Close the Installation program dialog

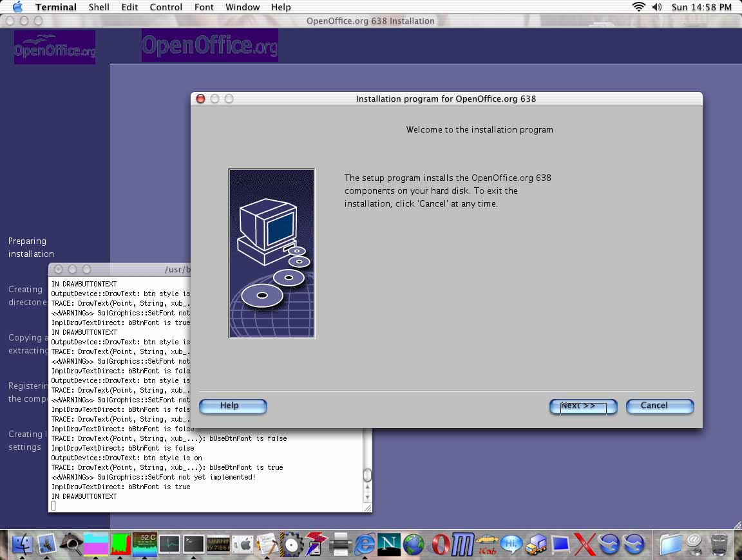pyautogui.click(x=201, y=98)
